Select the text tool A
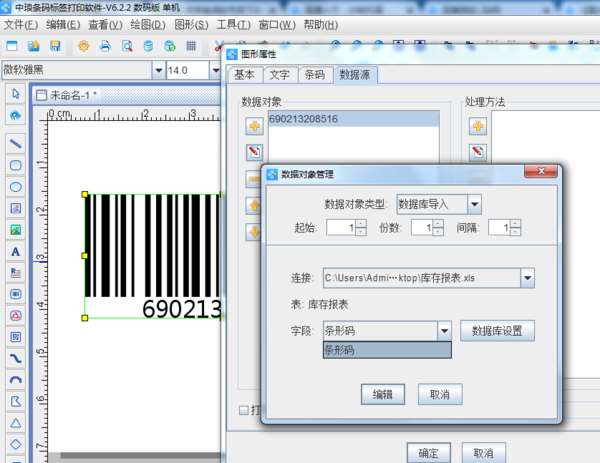The height and width of the screenshot is (463, 600). click(15, 251)
